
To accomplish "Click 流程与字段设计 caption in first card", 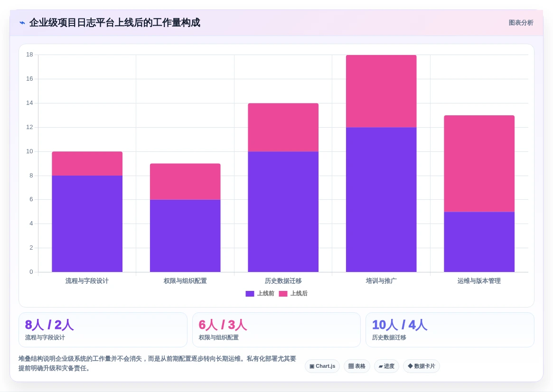I will 45,338.
